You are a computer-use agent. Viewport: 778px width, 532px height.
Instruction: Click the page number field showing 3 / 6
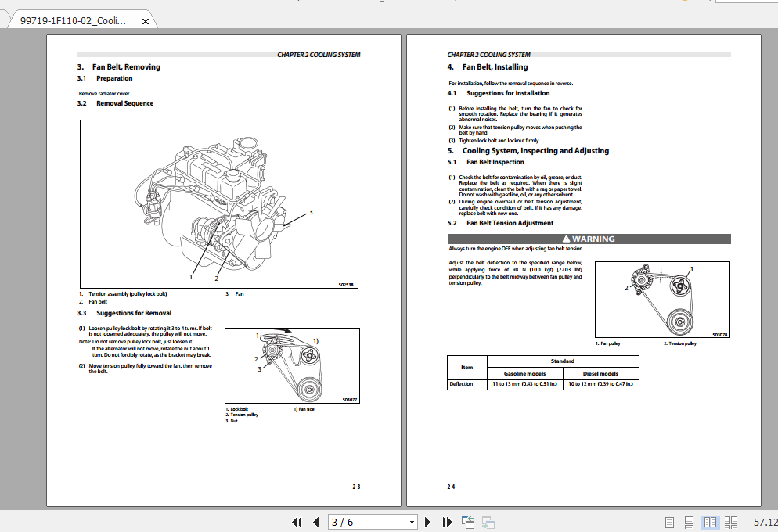coord(368,522)
